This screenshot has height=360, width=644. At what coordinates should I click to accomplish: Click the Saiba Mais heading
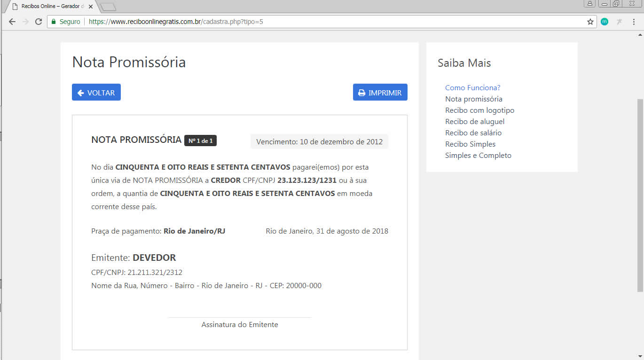click(464, 63)
